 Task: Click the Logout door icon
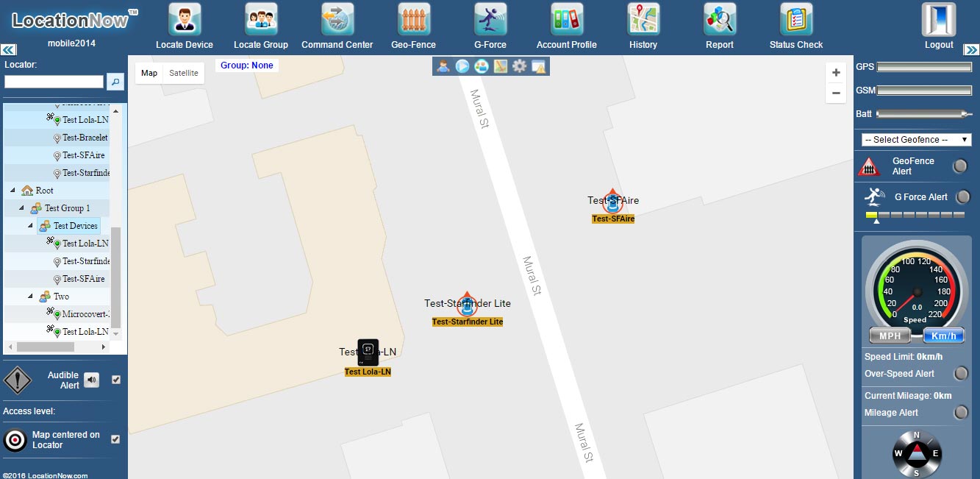pos(939,19)
